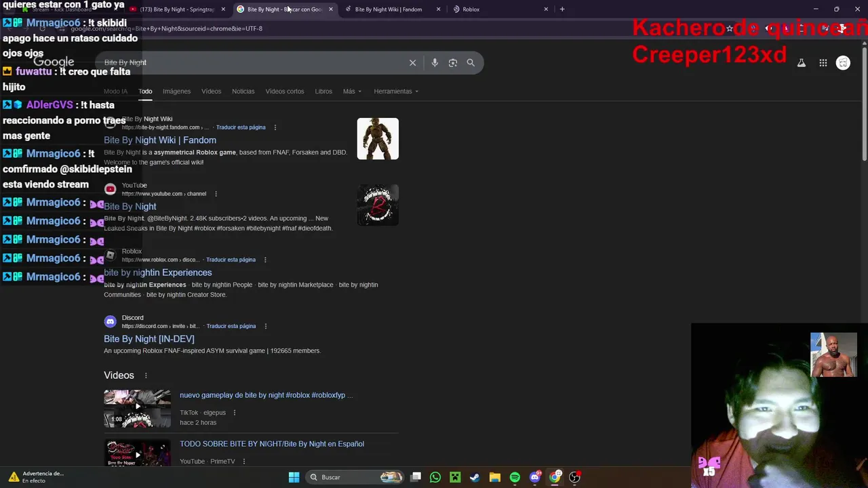Click the YouTube channel logo thumbnail

coord(378,205)
